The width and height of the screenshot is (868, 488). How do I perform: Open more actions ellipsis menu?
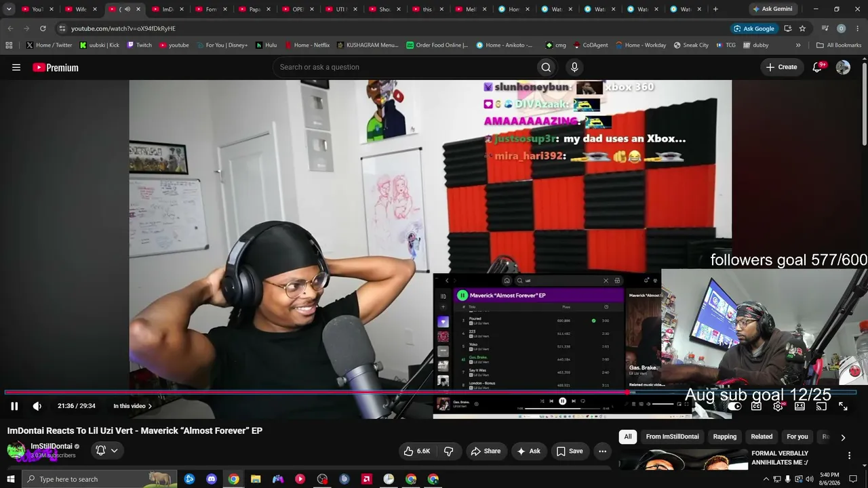point(602,451)
